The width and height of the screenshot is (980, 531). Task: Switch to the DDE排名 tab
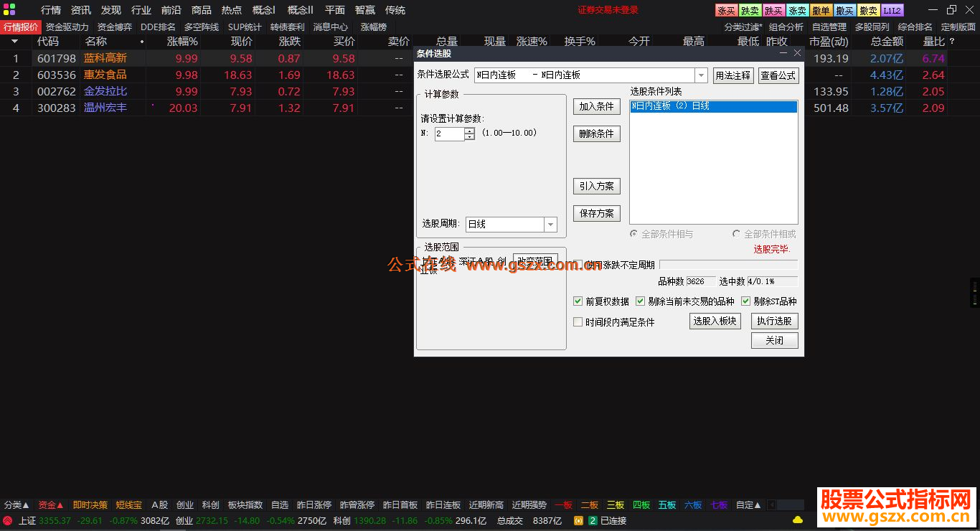click(158, 27)
